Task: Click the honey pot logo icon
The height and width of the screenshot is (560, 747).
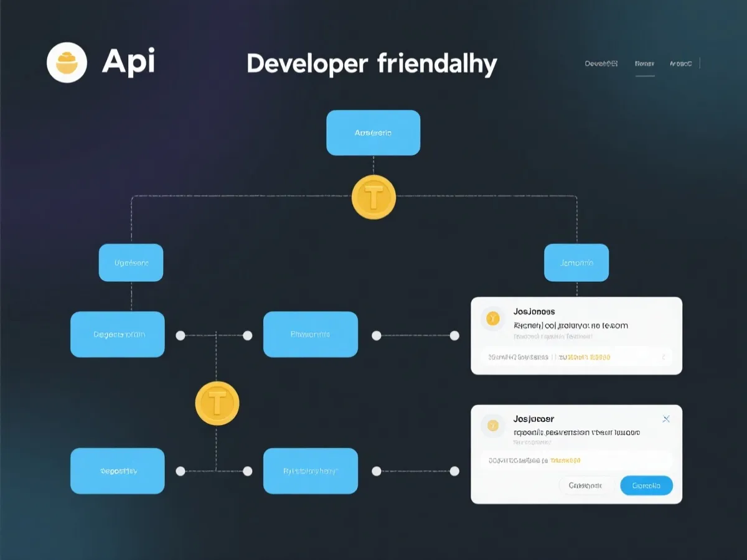Action: (67, 62)
